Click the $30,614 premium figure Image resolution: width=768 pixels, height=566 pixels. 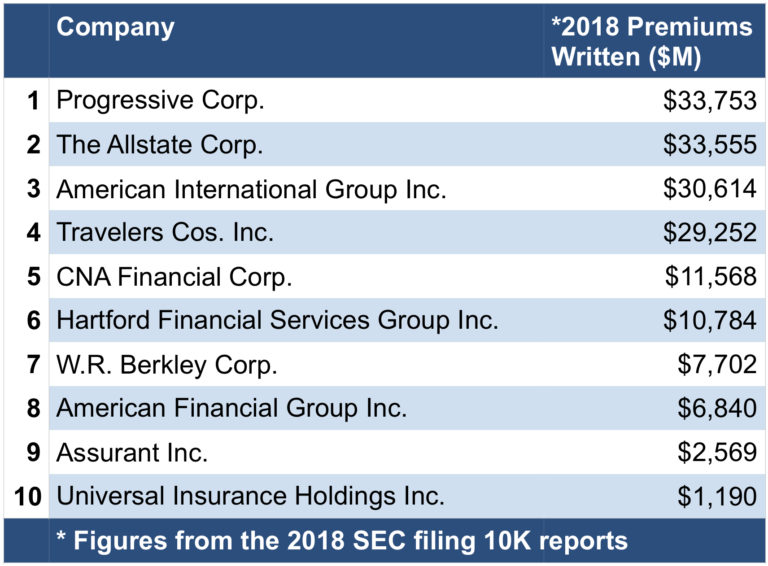pyautogui.click(x=709, y=189)
